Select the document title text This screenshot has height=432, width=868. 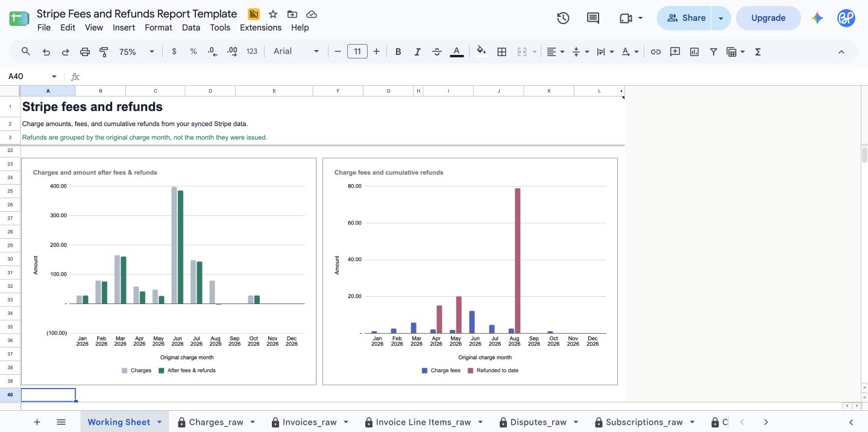137,14
